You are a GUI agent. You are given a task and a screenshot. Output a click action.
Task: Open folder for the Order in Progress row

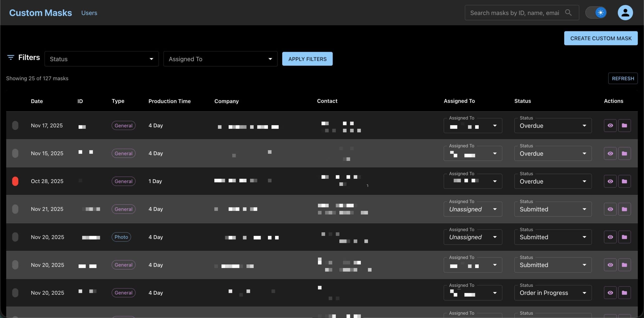click(x=624, y=293)
